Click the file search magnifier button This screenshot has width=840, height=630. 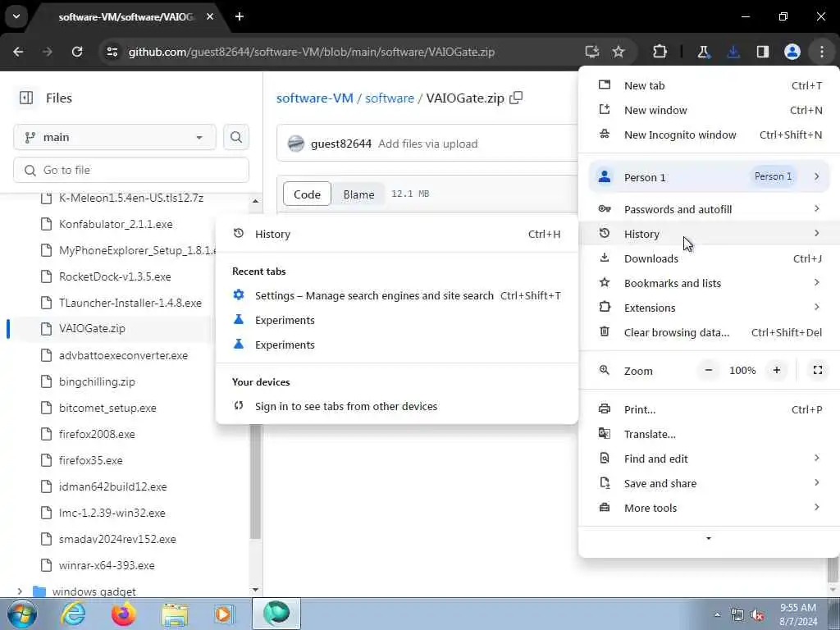[236, 137]
